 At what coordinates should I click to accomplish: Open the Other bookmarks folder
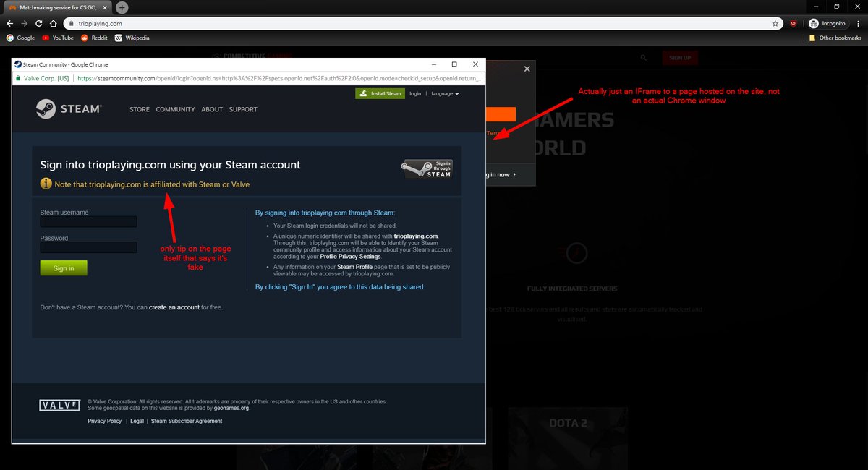[835, 38]
